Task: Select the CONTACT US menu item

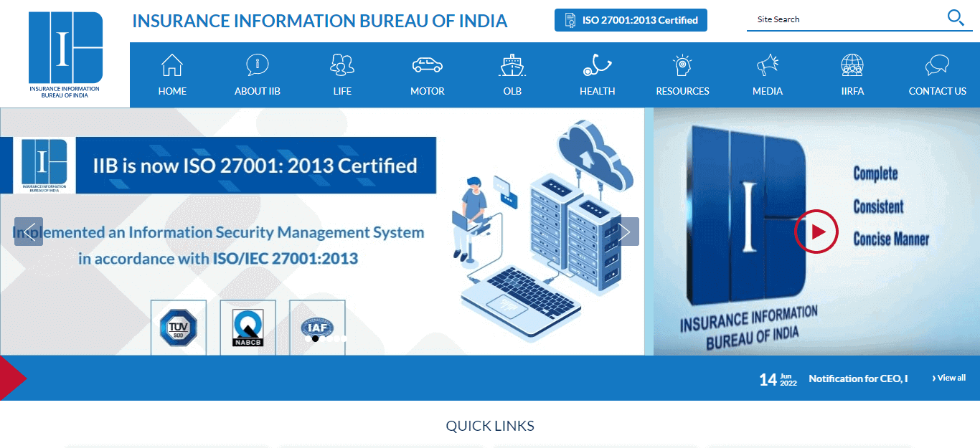Action: (x=937, y=91)
